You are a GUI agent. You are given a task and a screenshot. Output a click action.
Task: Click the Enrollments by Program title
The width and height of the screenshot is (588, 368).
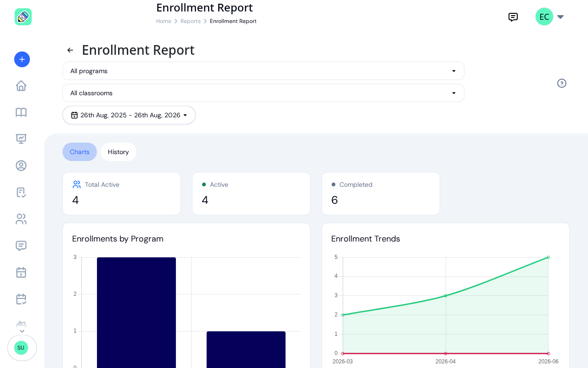(x=118, y=239)
